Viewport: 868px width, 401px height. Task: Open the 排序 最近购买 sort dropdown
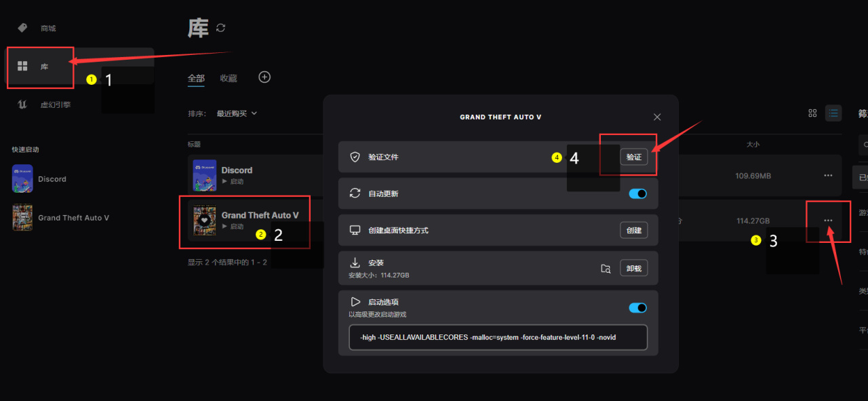pos(236,113)
